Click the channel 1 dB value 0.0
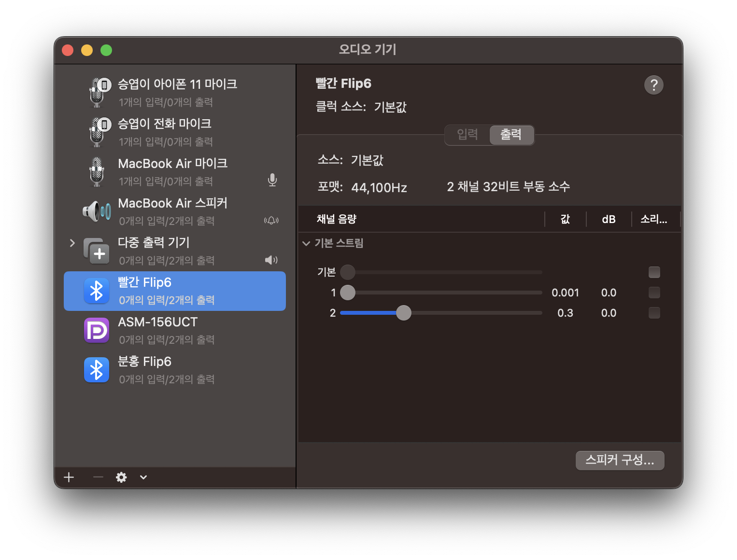 (609, 293)
